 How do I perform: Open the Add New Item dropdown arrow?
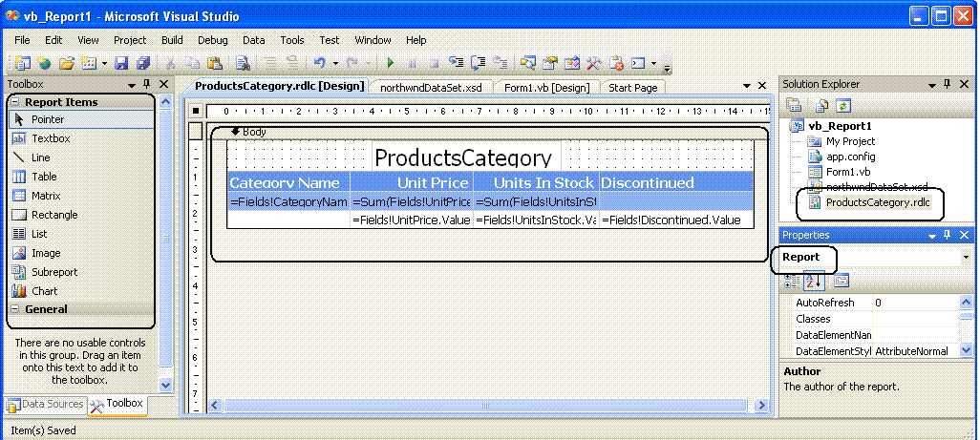104,63
